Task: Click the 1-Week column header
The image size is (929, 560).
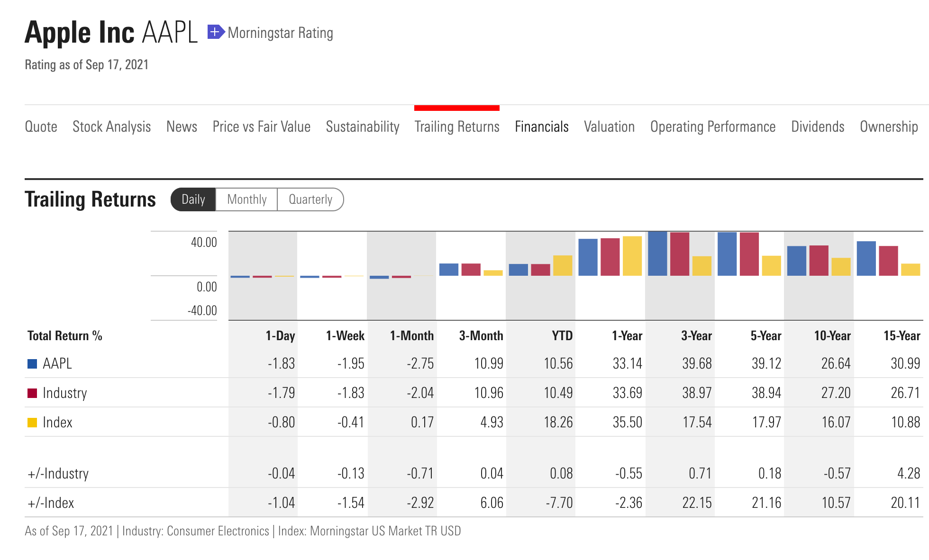Action: click(x=345, y=335)
